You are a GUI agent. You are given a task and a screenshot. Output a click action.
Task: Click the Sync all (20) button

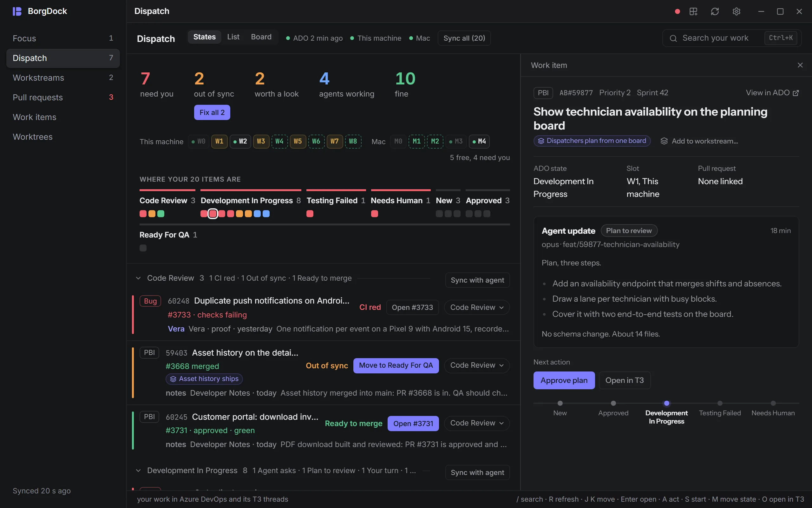[x=464, y=38]
